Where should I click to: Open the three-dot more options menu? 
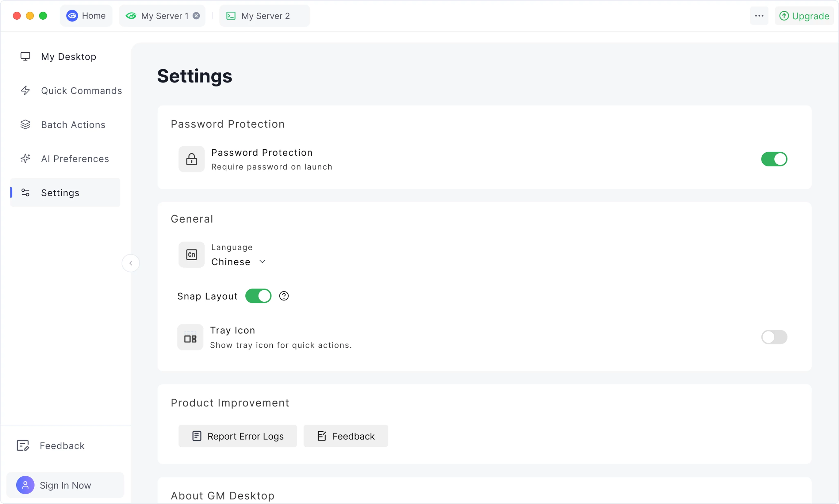pos(759,16)
